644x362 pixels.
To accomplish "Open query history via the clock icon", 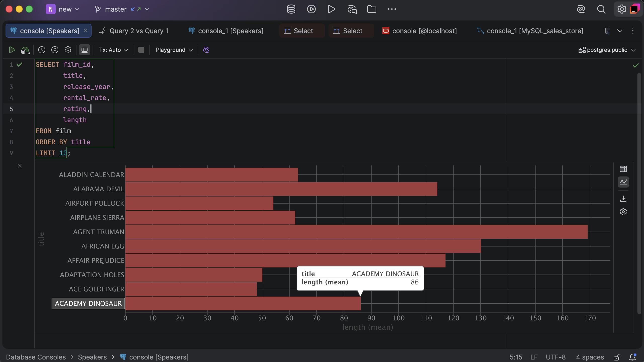I will [42, 50].
